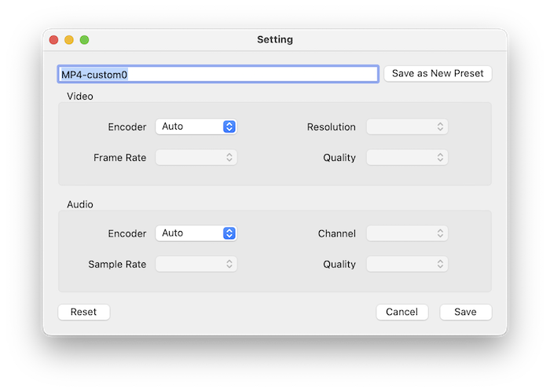Open the Video Quality dropdown

(407, 157)
